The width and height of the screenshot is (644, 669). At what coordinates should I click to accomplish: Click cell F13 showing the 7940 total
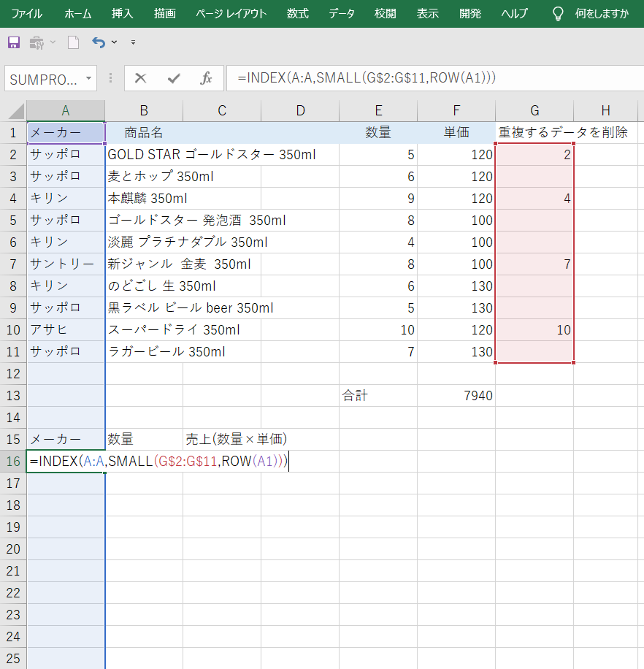click(x=456, y=394)
